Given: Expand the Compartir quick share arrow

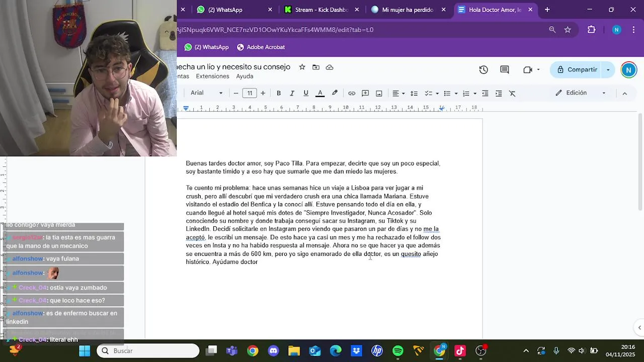Looking at the screenshot, I should [x=608, y=70].
